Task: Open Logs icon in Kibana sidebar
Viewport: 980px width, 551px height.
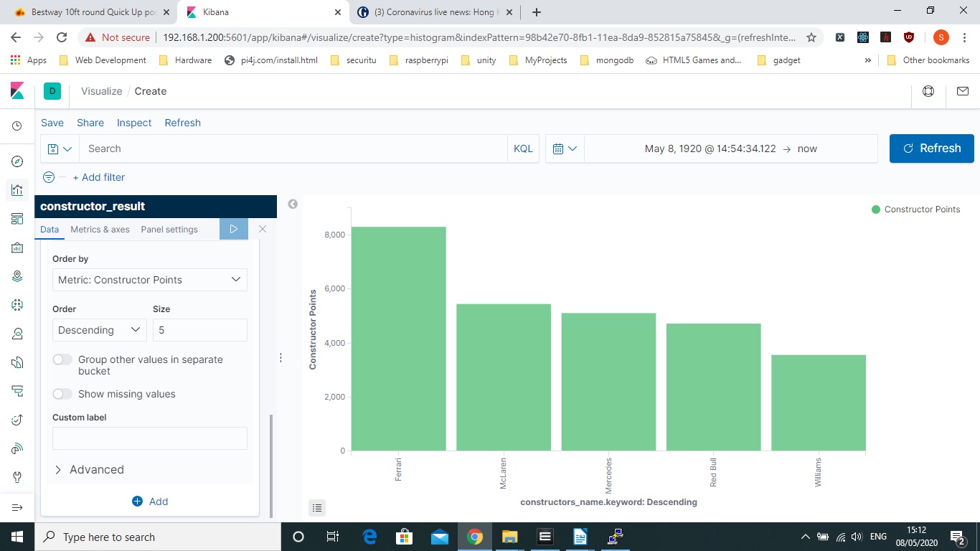Action: click(x=17, y=362)
